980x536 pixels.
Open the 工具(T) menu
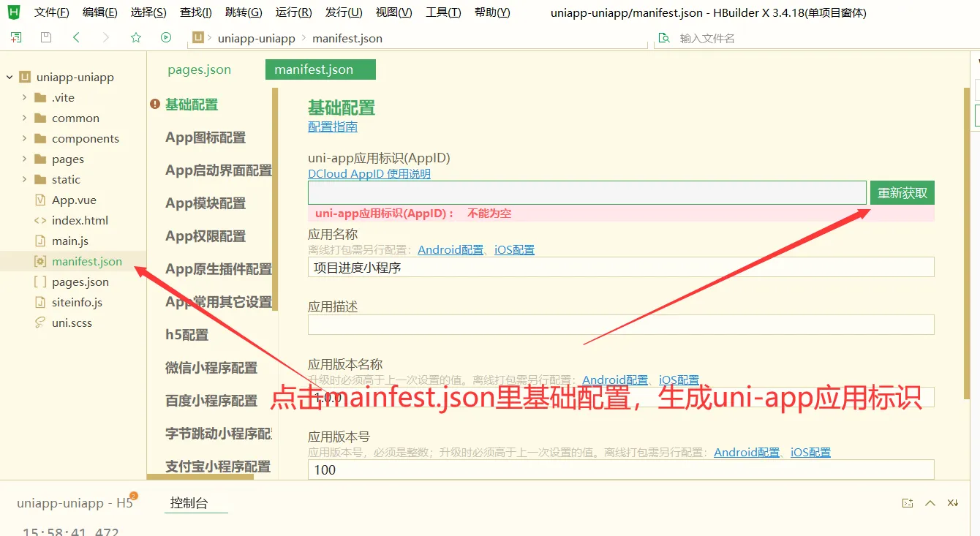(x=443, y=12)
